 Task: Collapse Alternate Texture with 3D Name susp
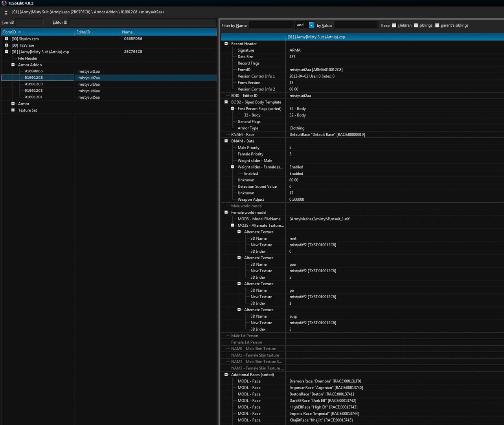[x=239, y=310]
